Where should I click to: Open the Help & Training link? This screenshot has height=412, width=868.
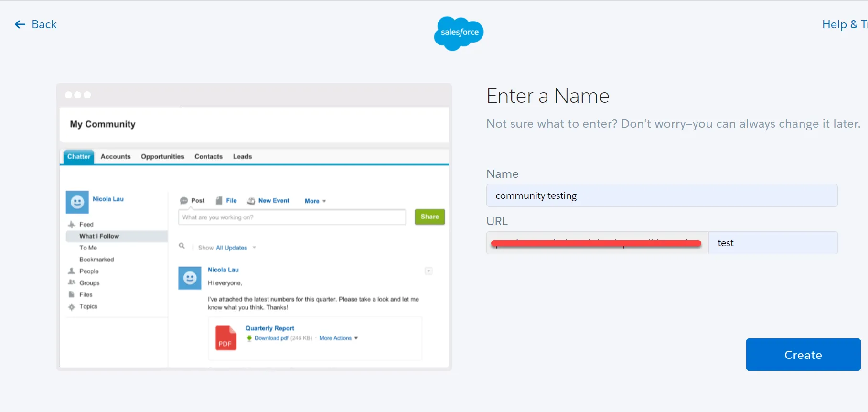coord(845,24)
